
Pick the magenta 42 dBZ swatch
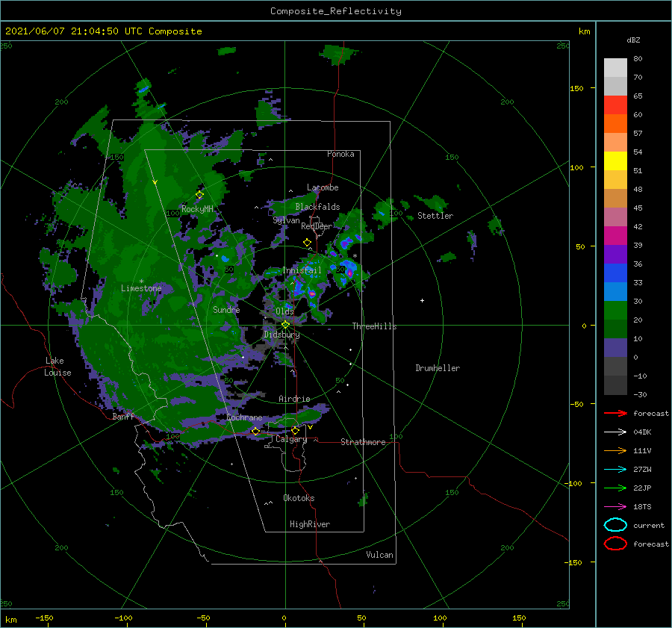tap(615, 235)
